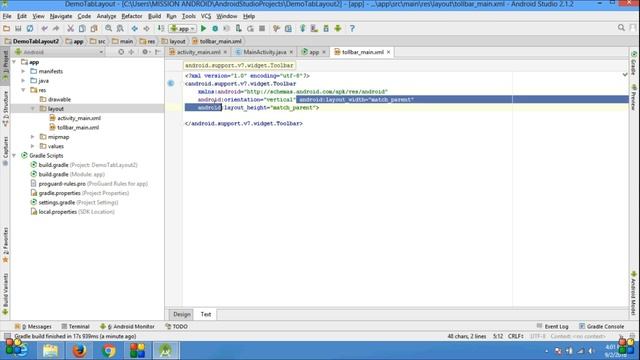Close the MainActivity.java editor tab
Image resolution: width=640 pixels, height=360 pixels.
coord(291,52)
